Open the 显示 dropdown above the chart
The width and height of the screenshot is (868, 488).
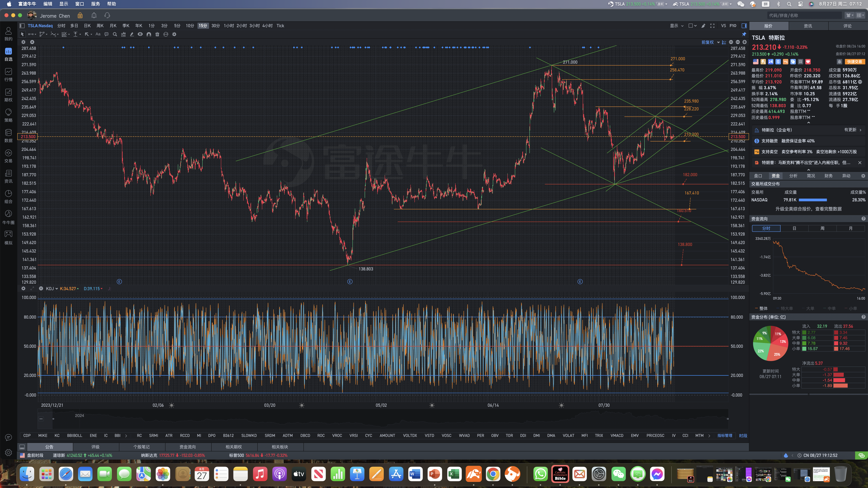[677, 26]
